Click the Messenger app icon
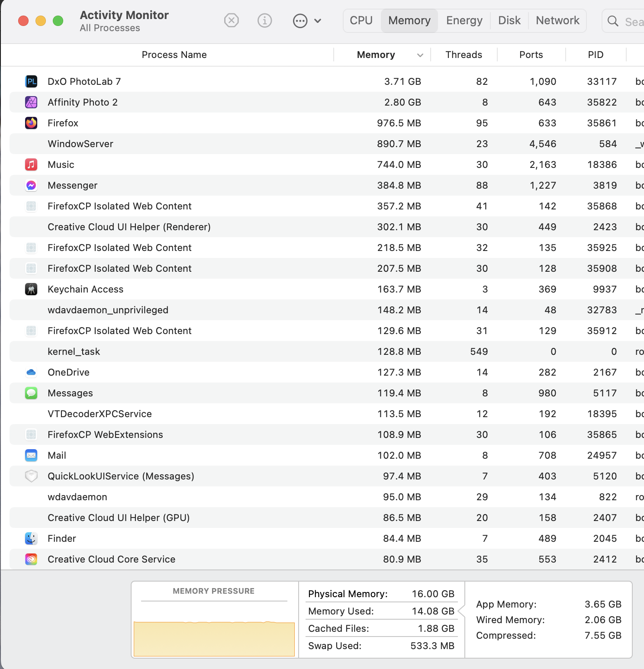644x669 pixels. click(x=31, y=185)
